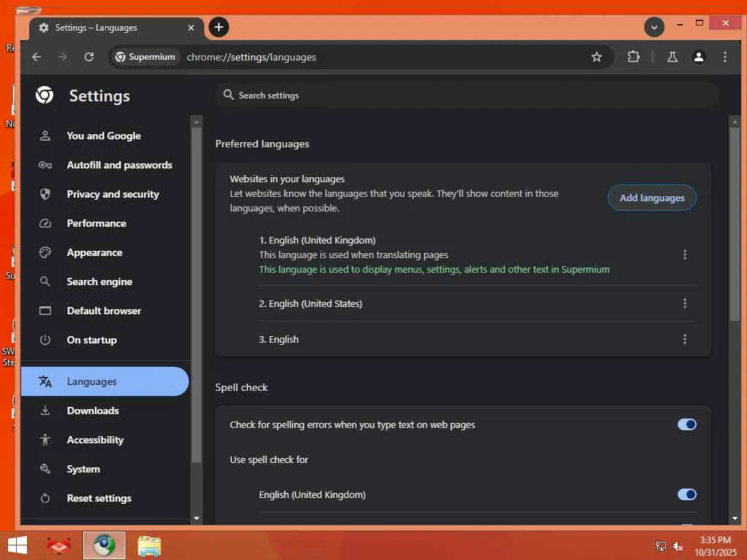Click the Supermium site info chip

pos(145,57)
